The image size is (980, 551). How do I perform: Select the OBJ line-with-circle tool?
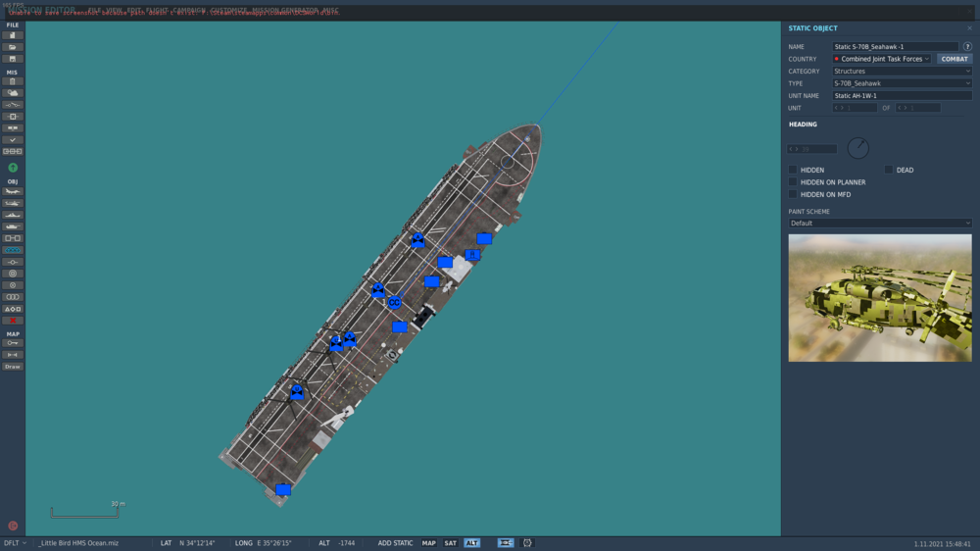(x=13, y=262)
